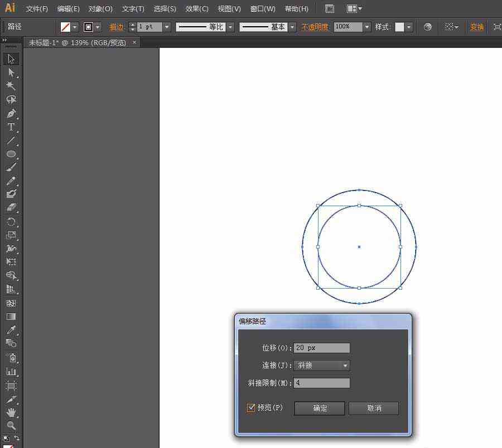Open the fill color dropdown arrow
502x448 pixels.
(75, 27)
